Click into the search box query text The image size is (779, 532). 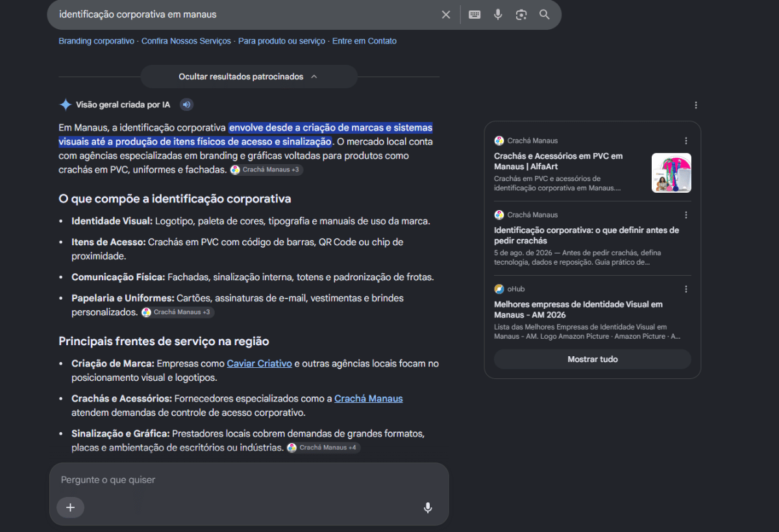click(138, 14)
